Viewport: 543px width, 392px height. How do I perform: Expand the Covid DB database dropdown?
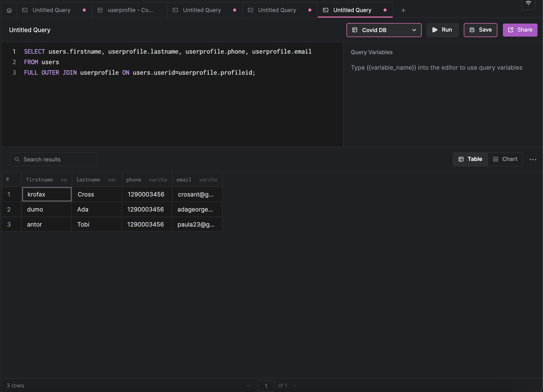384,30
